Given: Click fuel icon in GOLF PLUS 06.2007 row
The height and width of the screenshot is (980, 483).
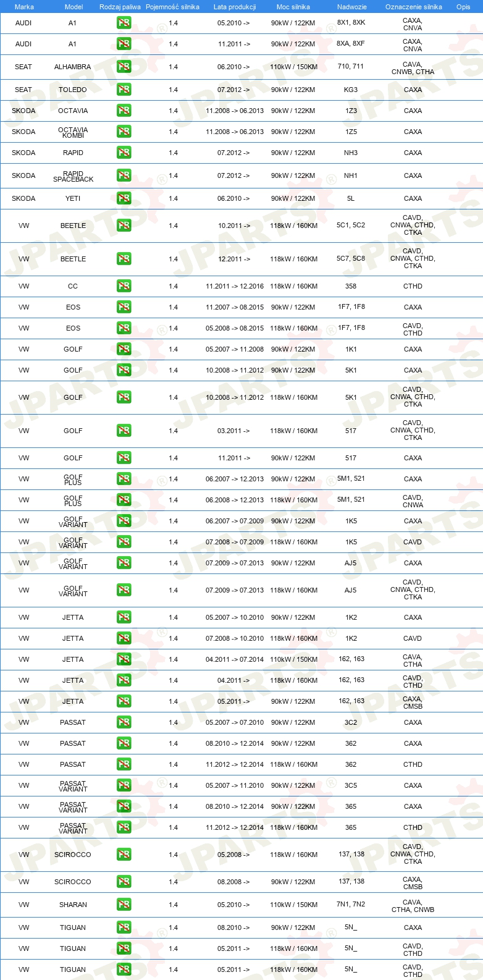Looking at the screenshot, I should (124, 479).
